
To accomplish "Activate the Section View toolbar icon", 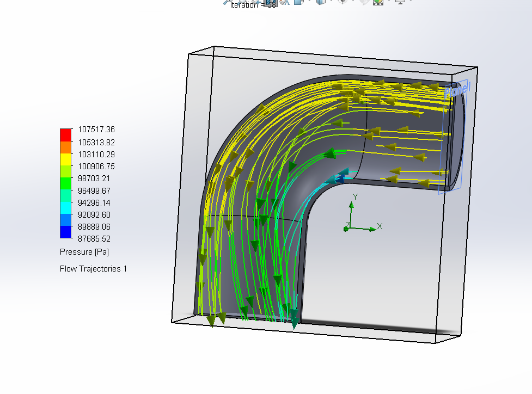I will (x=270, y=3).
